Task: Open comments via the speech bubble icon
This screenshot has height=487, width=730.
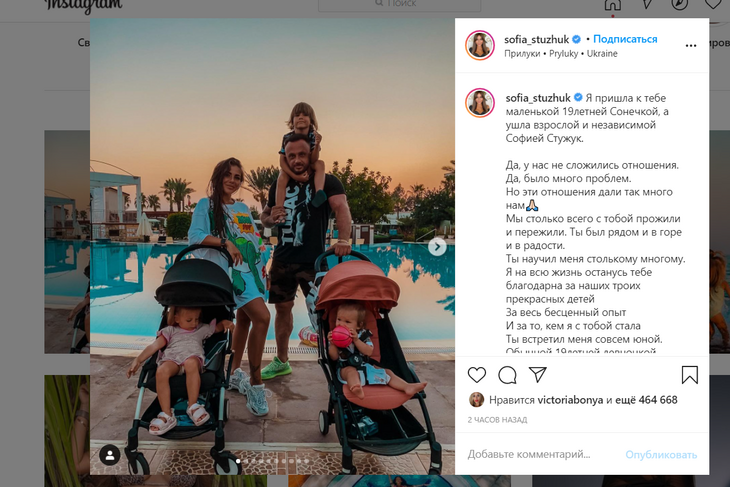Action: pyautogui.click(x=507, y=375)
